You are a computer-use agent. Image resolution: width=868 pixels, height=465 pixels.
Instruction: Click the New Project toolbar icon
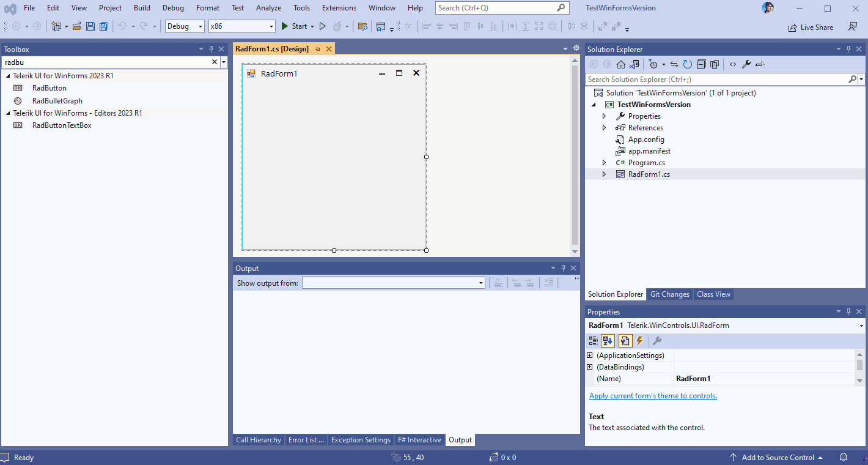[x=56, y=26]
